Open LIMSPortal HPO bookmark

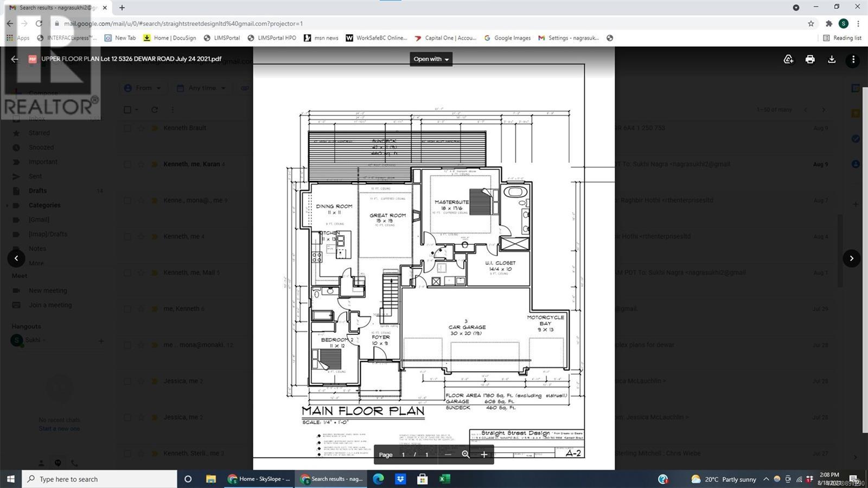(x=272, y=38)
